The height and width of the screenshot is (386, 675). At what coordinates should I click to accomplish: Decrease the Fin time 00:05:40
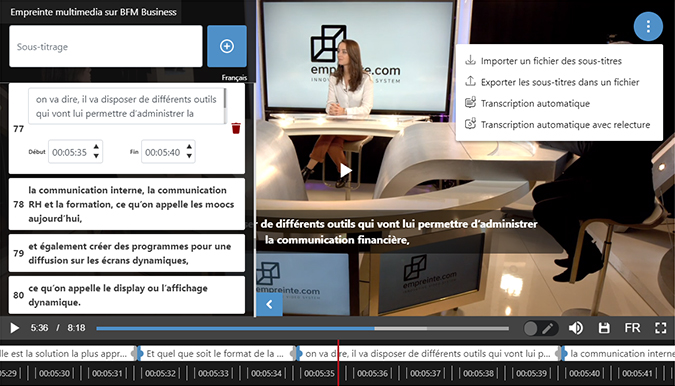tap(189, 156)
